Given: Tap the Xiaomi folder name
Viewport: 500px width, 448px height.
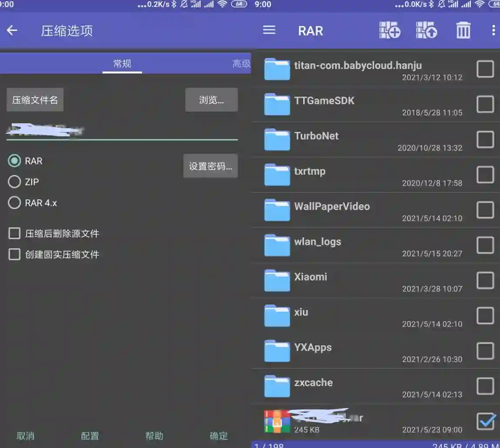Looking at the screenshot, I should (x=311, y=277).
